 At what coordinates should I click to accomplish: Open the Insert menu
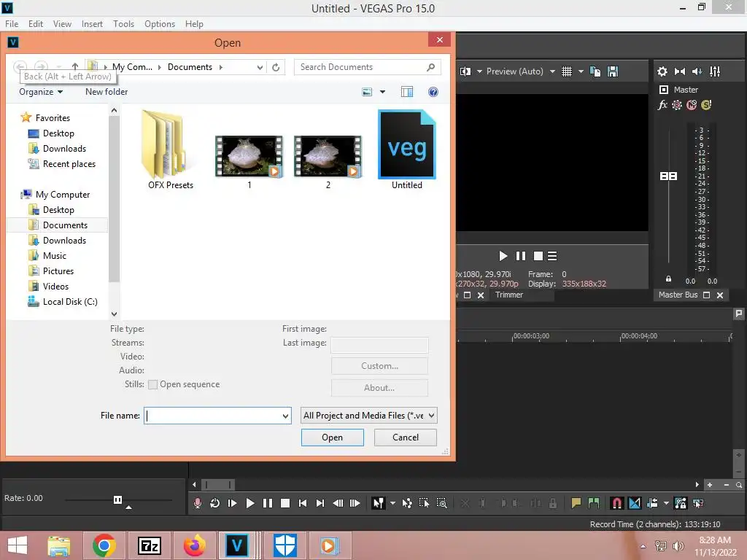pyautogui.click(x=92, y=24)
